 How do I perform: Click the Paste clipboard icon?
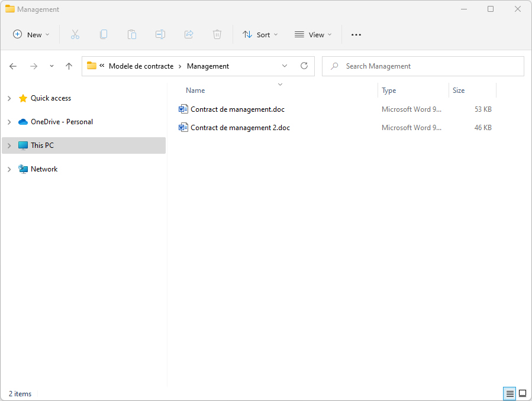pyautogui.click(x=132, y=34)
